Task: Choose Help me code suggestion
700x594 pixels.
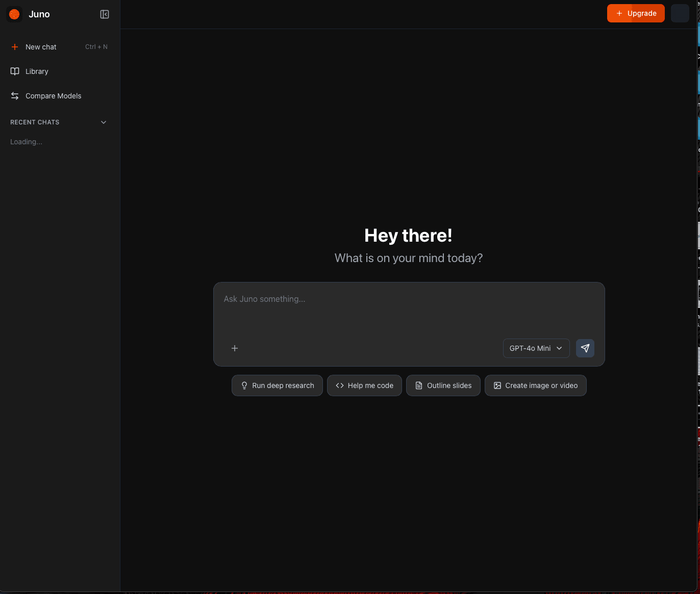Action: click(364, 385)
